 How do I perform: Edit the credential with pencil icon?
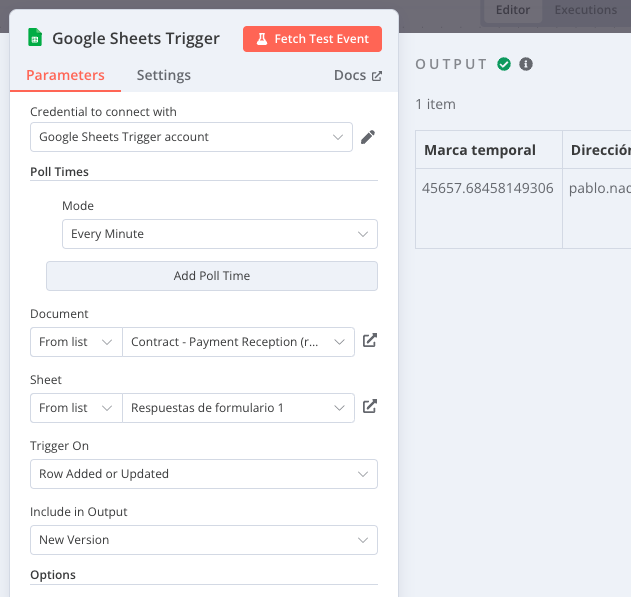pyautogui.click(x=368, y=137)
